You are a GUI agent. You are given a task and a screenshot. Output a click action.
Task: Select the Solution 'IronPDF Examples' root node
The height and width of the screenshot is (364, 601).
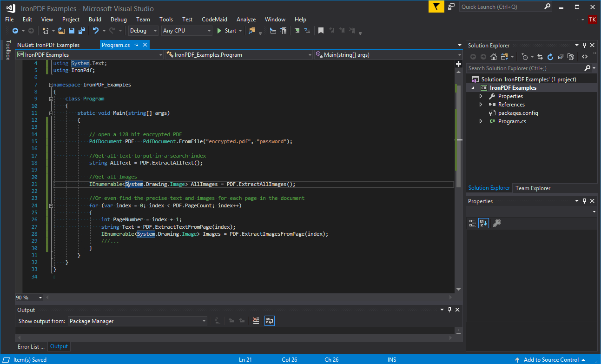point(528,79)
